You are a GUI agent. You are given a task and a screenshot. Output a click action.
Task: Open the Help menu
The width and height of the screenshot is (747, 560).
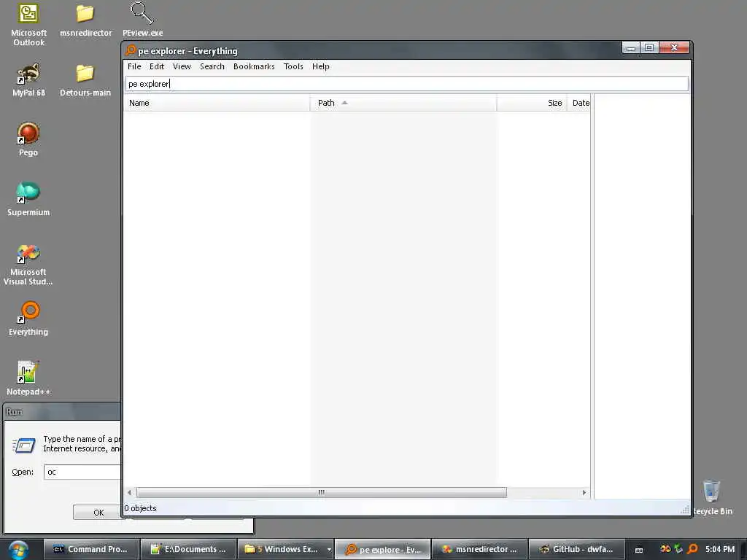click(321, 66)
